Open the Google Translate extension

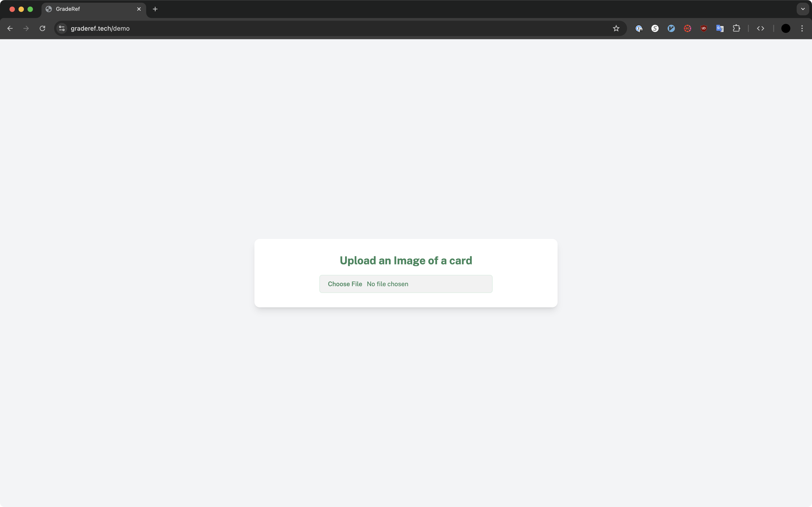pyautogui.click(x=720, y=28)
